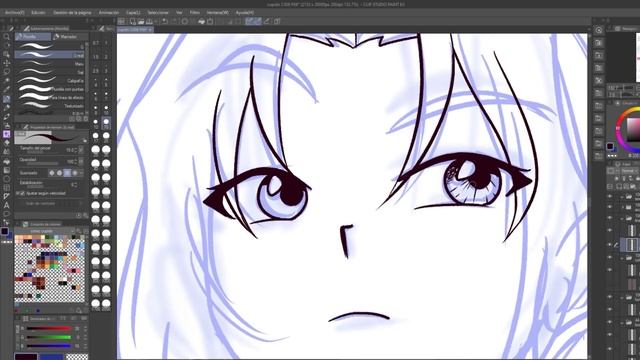Hide the highlighted selected layer's eye icon
640x360 pixels.
click(x=610, y=245)
